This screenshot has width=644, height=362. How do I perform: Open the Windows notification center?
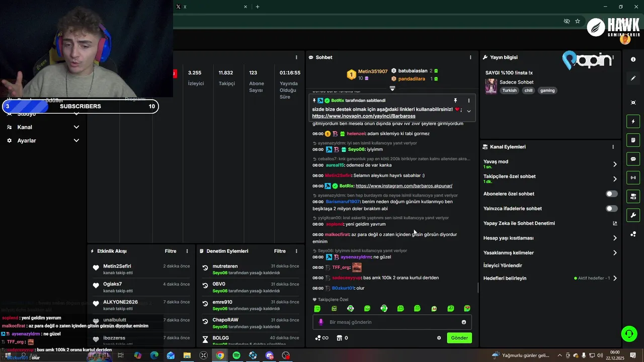click(x=633, y=355)
